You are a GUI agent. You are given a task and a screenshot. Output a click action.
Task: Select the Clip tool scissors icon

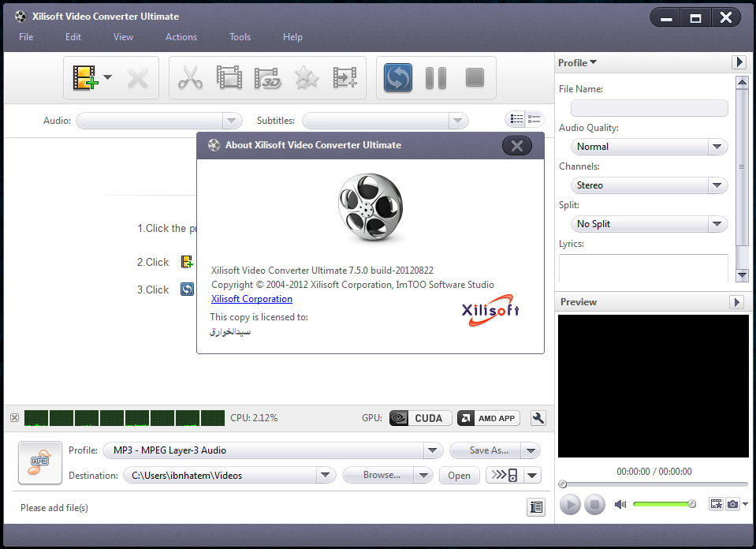[x=190, y=77]
